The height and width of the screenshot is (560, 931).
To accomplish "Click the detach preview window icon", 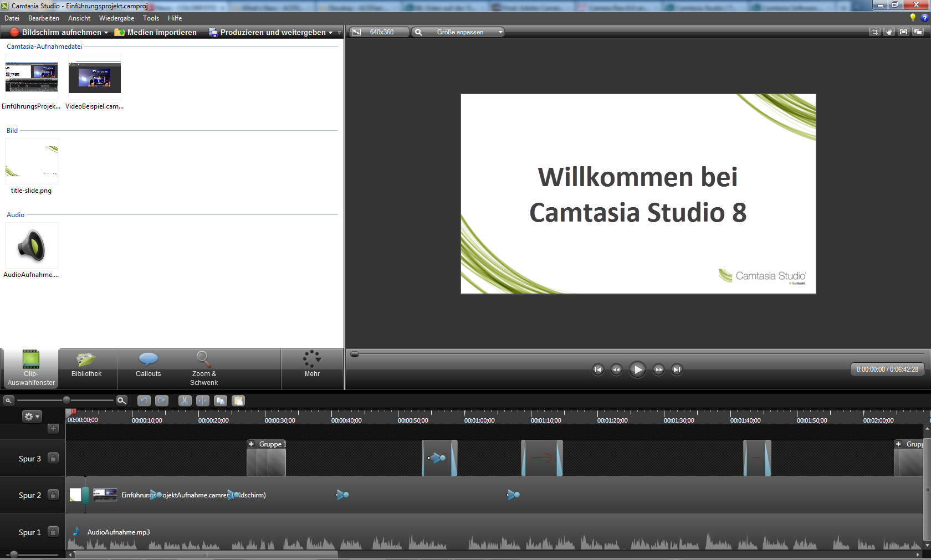I will [x=918, y=32].
